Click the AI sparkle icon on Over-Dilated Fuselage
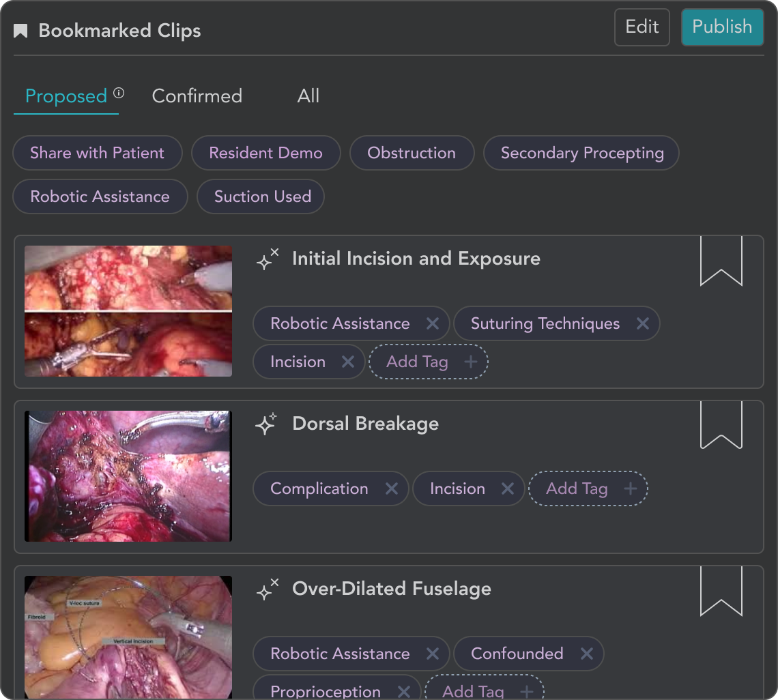The image size is (778, 700). click(x=268, y=589)
